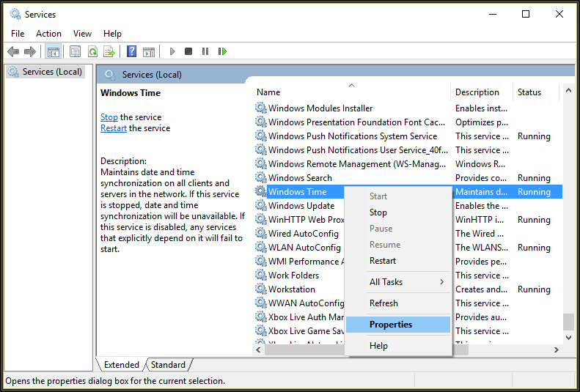
Task: Click the Back arrow toolbar icon
Action: (13, 51)
